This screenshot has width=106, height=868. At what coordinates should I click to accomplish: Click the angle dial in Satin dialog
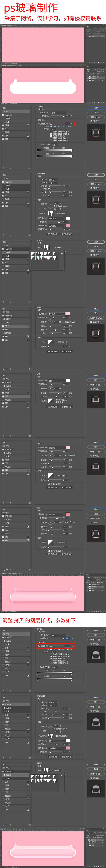50,389
